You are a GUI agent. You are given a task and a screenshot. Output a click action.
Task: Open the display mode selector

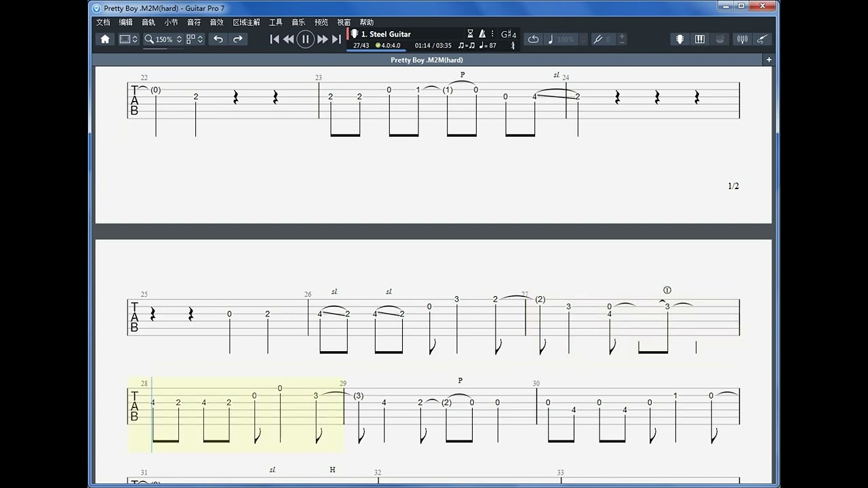point(128,39)
